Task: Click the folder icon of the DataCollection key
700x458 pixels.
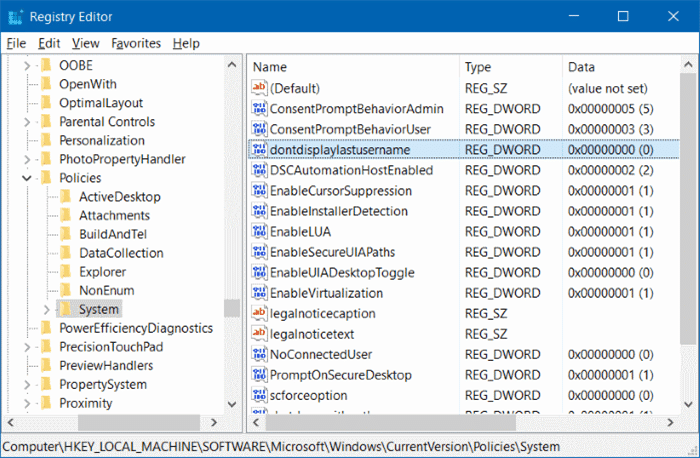Action: point(66,253)
